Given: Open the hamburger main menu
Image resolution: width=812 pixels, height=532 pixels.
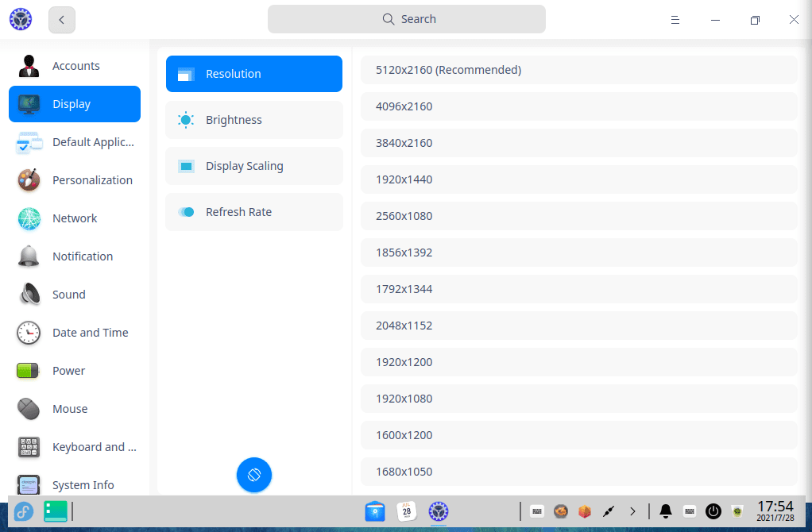Looking at the screenshot, I should (x=675, y=20).
